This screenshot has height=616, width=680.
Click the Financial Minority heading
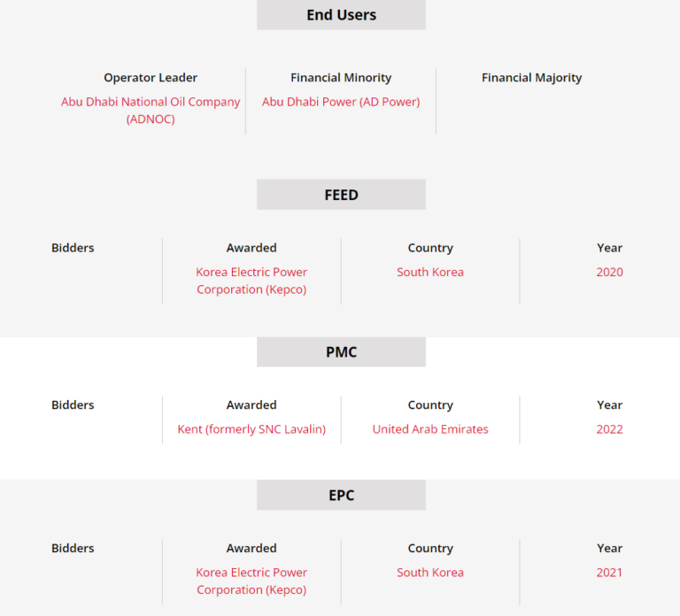pyautogui.click(x=341, y=78)
